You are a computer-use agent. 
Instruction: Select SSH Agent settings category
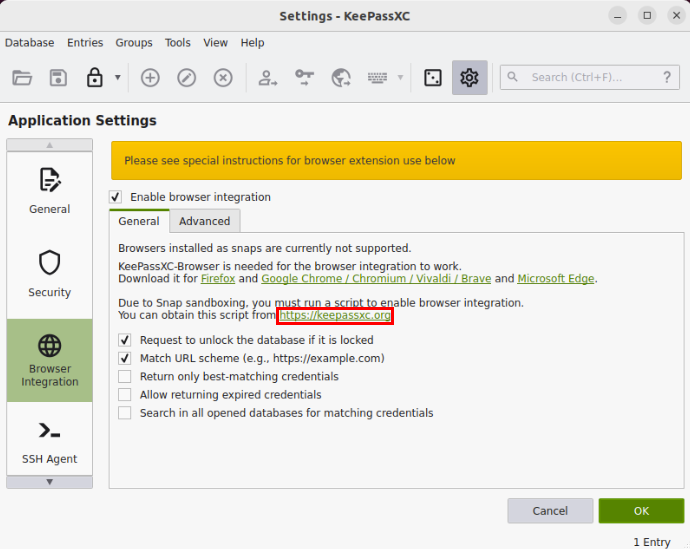click(x=50, y=441)
